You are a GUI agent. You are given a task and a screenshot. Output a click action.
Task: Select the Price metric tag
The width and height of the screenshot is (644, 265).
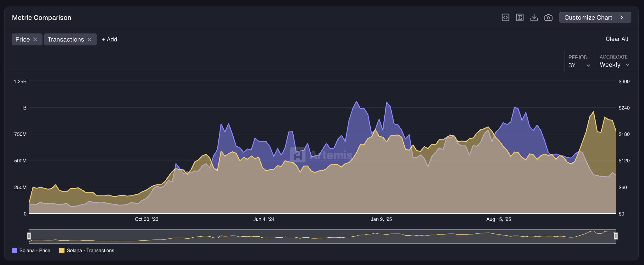(x=23, y=39)
